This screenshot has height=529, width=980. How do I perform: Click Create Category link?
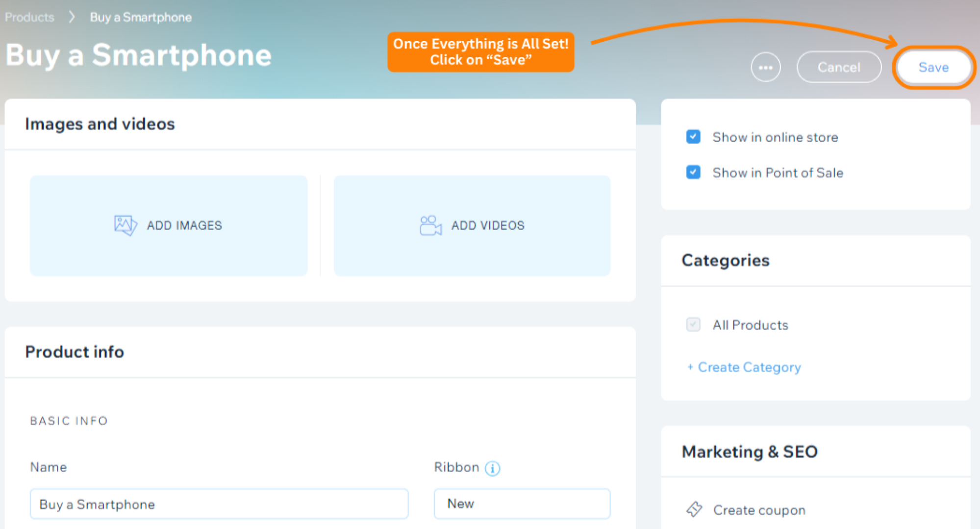(744, 367)
